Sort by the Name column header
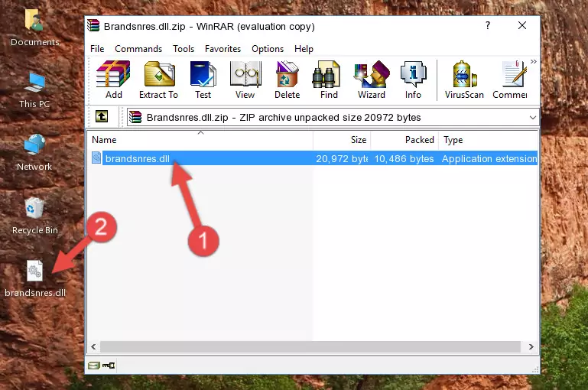Viewport: 588px width, 390px height. pos(200,140)
